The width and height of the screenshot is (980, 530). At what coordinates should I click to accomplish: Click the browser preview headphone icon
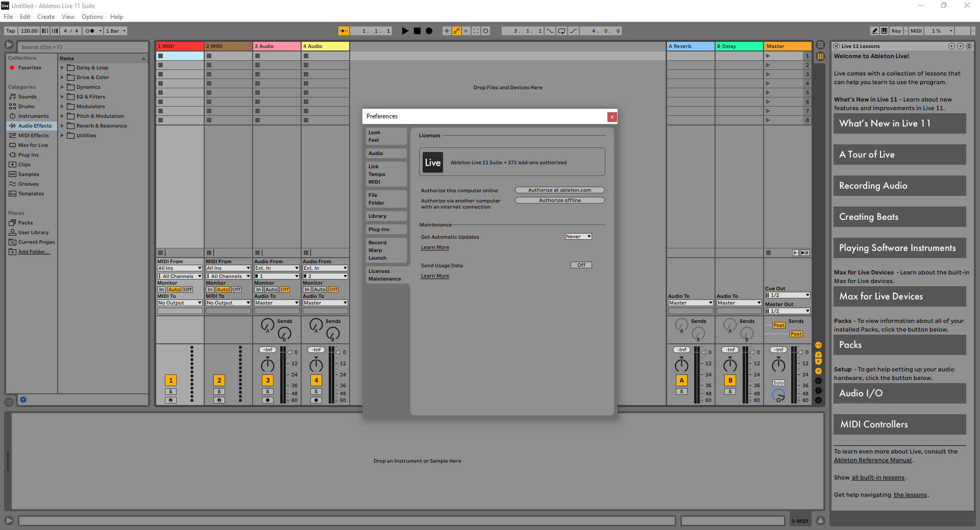click(23, 400)
